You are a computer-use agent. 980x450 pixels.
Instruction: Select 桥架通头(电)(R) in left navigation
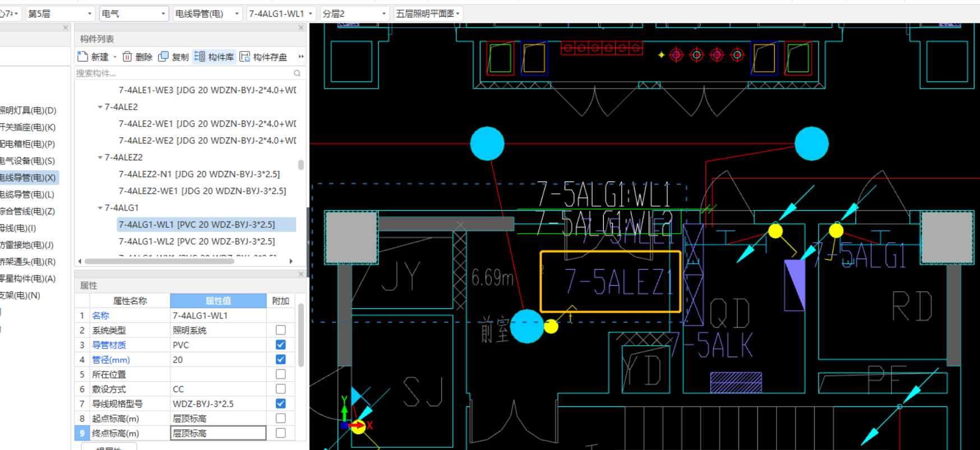(x=28, y=262)
